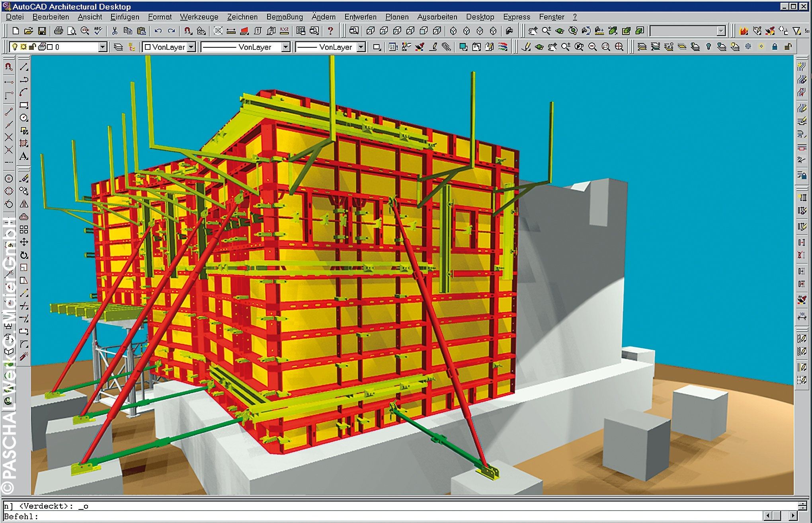Activate the object snap magnet icon in left toolbar
The width and height of the screenshot is (812, 523).
tap(9, 67)
